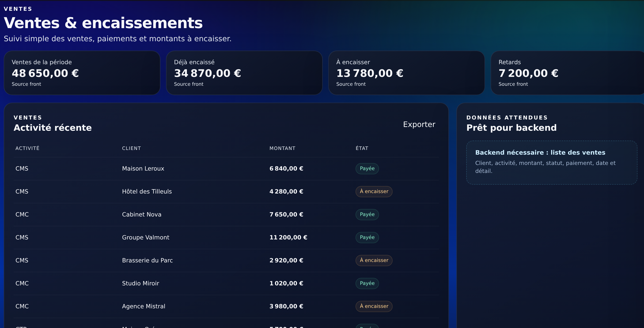
Task: Select client Brasserie du Parc
Action: 148,261
